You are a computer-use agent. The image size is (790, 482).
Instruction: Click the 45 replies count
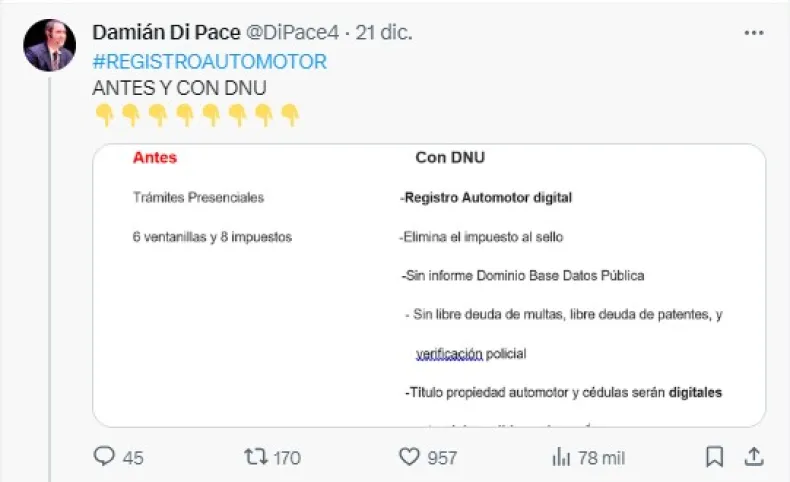coord(132,458)
